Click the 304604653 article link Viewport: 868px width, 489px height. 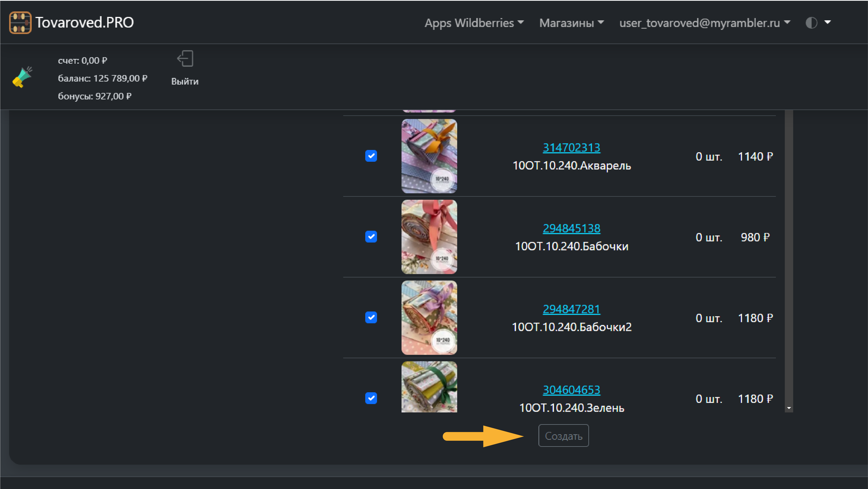point(571,390)
